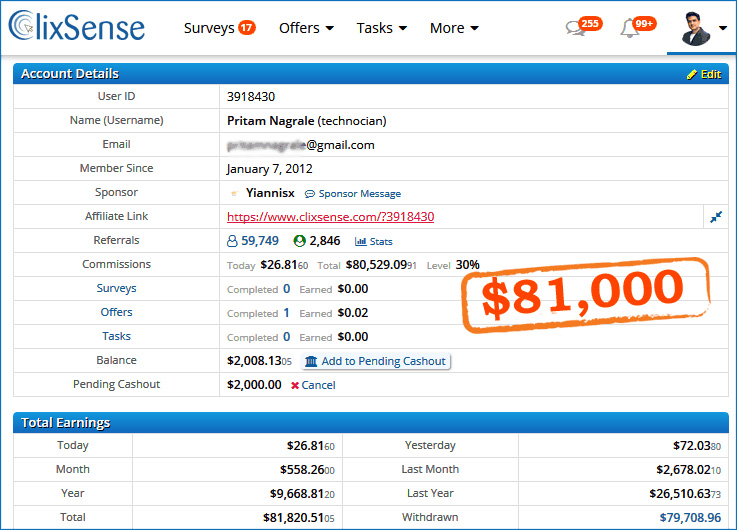
Task: Click the Member Since date January 7, 2012
Action: tap(269, 169)
